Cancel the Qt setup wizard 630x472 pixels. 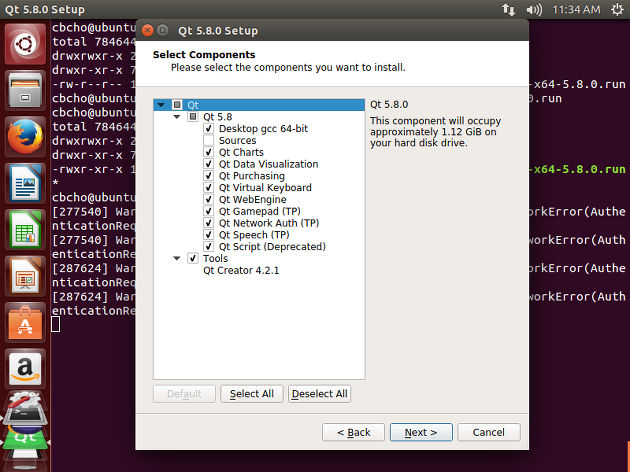489,432
